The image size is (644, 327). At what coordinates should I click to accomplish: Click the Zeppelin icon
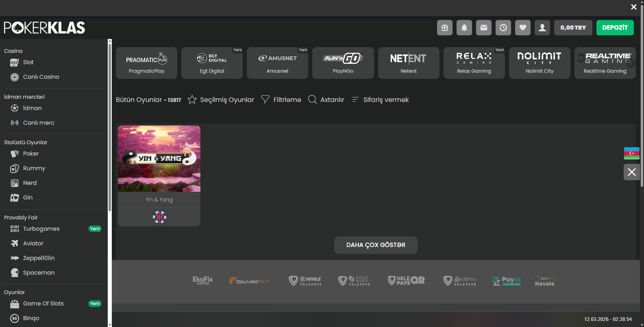(x=15, y=258)
